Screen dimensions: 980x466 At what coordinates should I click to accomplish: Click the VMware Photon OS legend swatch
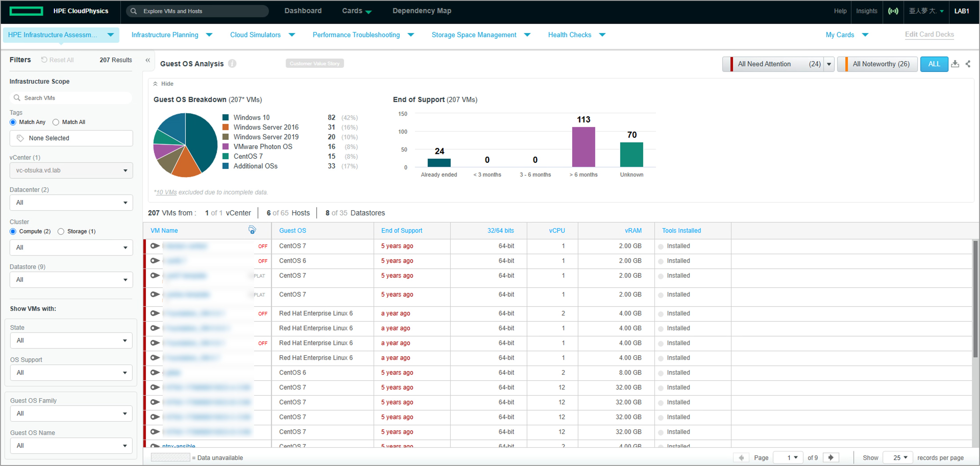(x=225, y=147)
